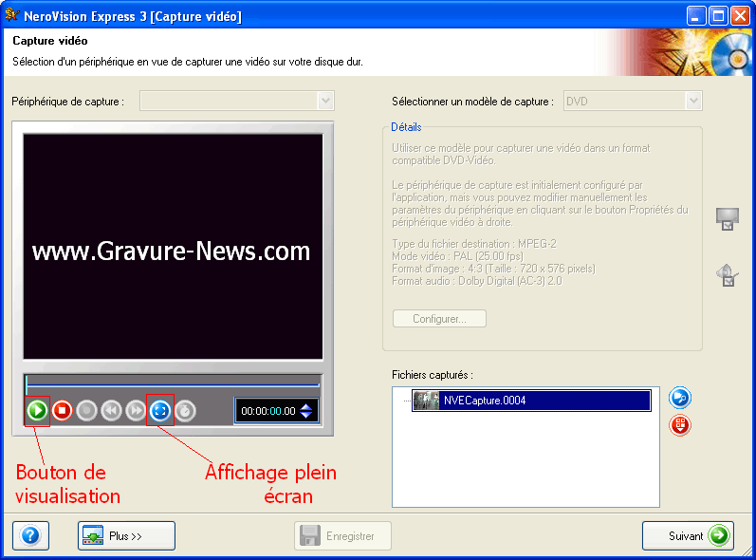Maximize the NeroVision Express window

tap(718, 16)
